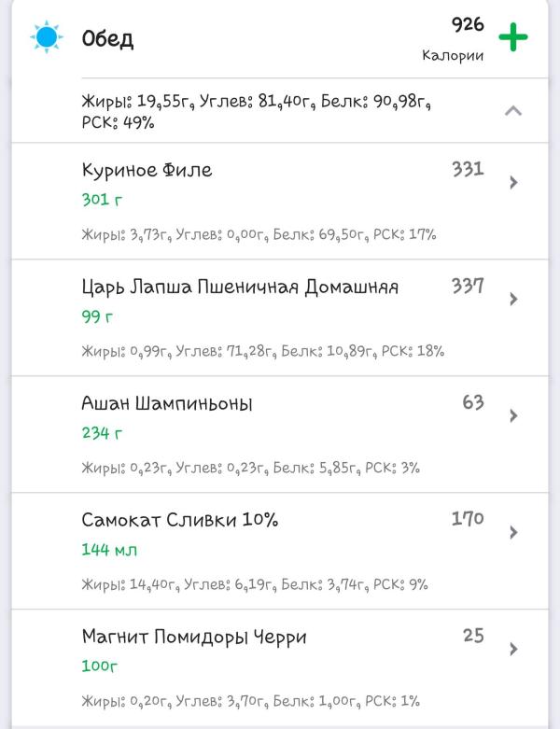Edit the 144 мл portion amount
Viewport: 560px width, 729px height.
(x=109, y=550)
